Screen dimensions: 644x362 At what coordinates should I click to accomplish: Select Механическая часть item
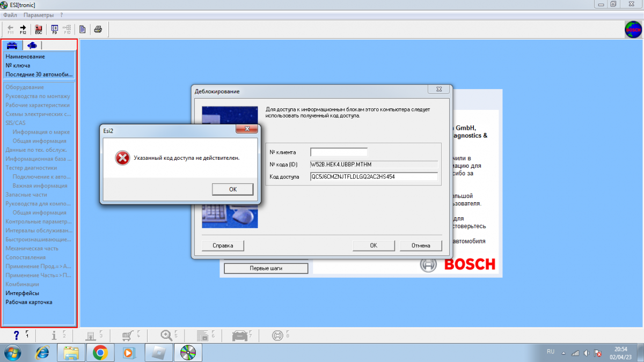pos(32,248)
